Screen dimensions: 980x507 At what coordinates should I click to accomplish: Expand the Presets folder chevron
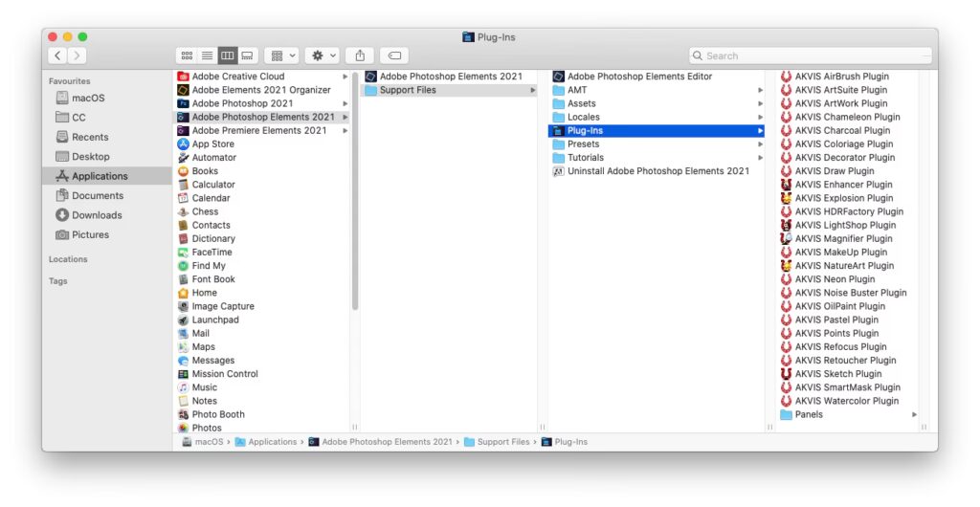pyautogui.click(x=760, y=144)
